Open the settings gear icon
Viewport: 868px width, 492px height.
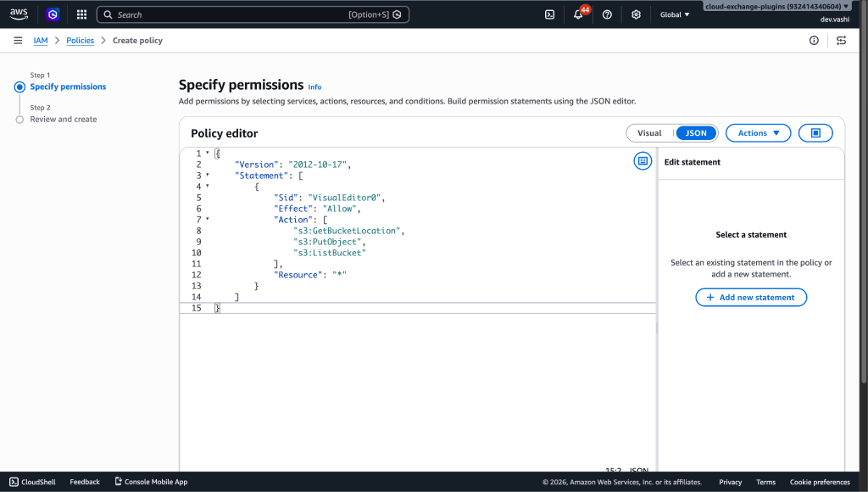tap(636, 14)
